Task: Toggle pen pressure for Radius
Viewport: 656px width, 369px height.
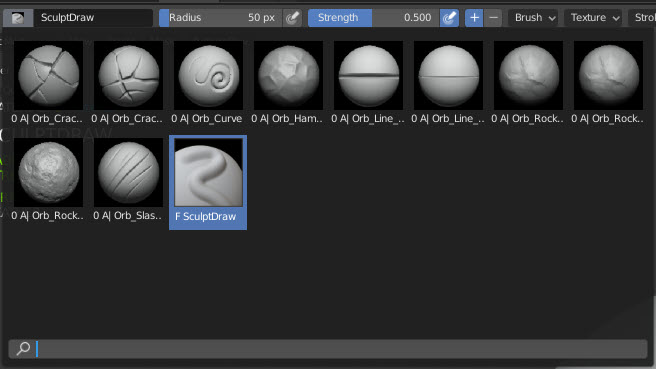Action: pyautogui.click(x=292, y=18)
